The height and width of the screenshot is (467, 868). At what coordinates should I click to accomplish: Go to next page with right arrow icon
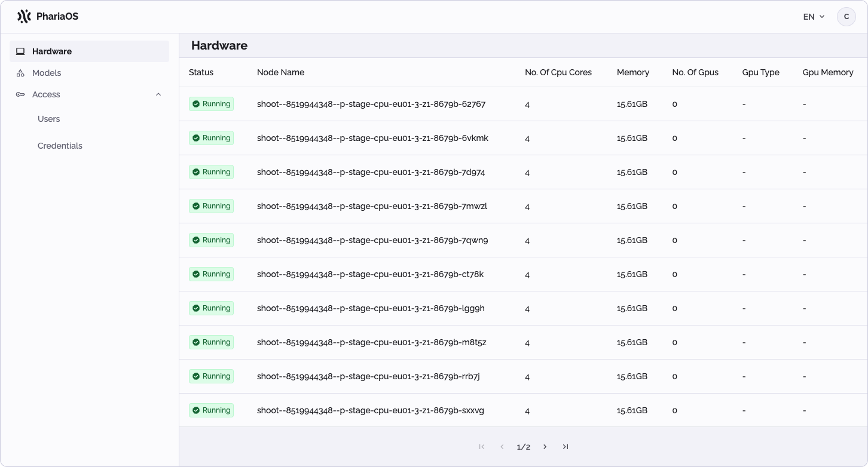coord(545,446)
